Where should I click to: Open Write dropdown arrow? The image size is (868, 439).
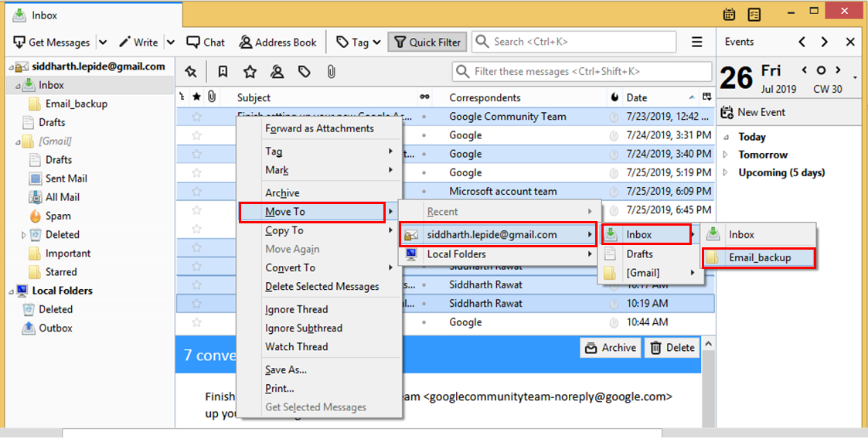[171, 42]
